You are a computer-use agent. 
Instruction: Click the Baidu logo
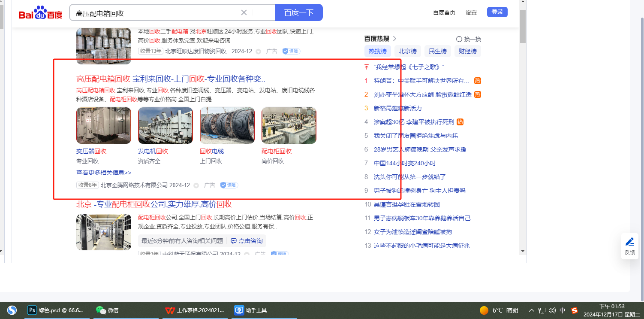pos(40,13)
